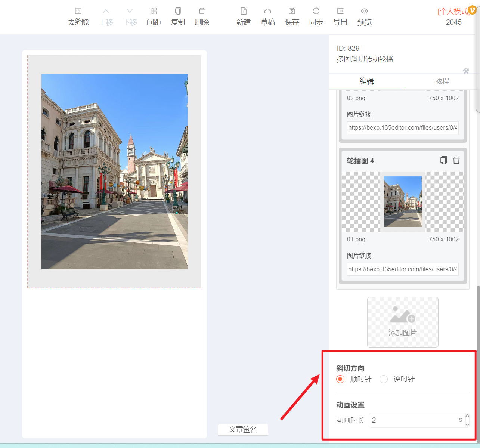Click the [个人模式] mode label
The image size is (480, 448).
(x=453, y=11)
